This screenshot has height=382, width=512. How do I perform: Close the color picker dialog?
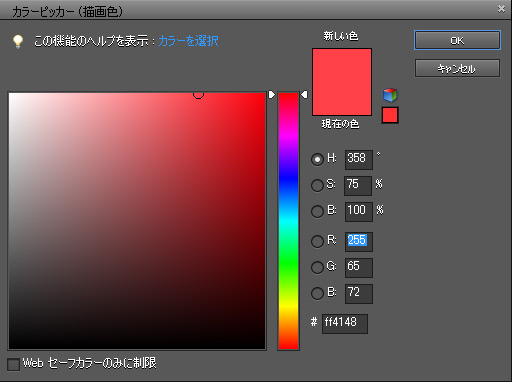point(501,9)
